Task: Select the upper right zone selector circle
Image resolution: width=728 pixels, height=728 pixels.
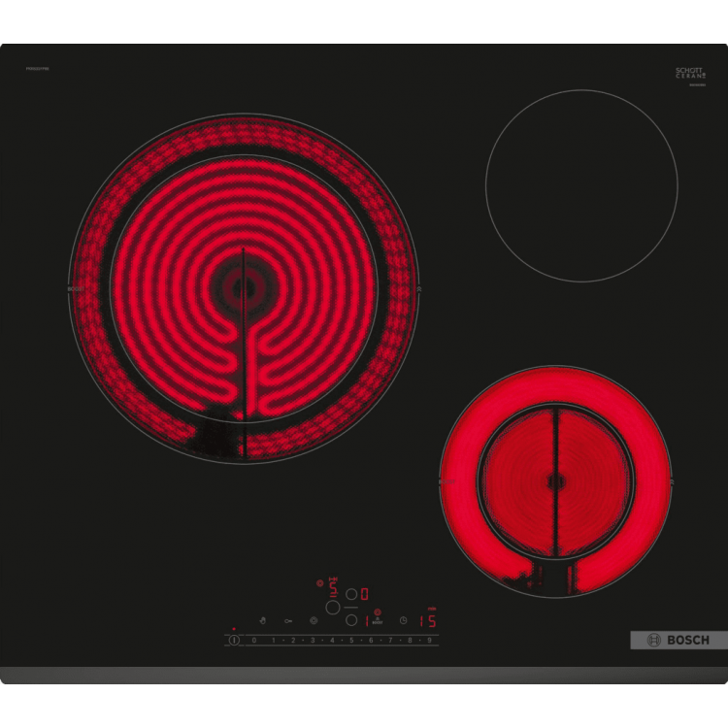Action: (x=351, y=592)
